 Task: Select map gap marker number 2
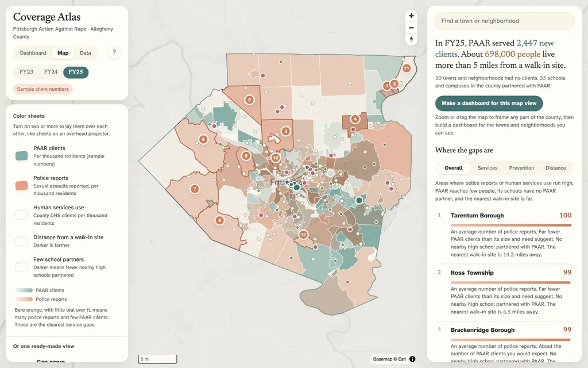click(x=286, y=132)
